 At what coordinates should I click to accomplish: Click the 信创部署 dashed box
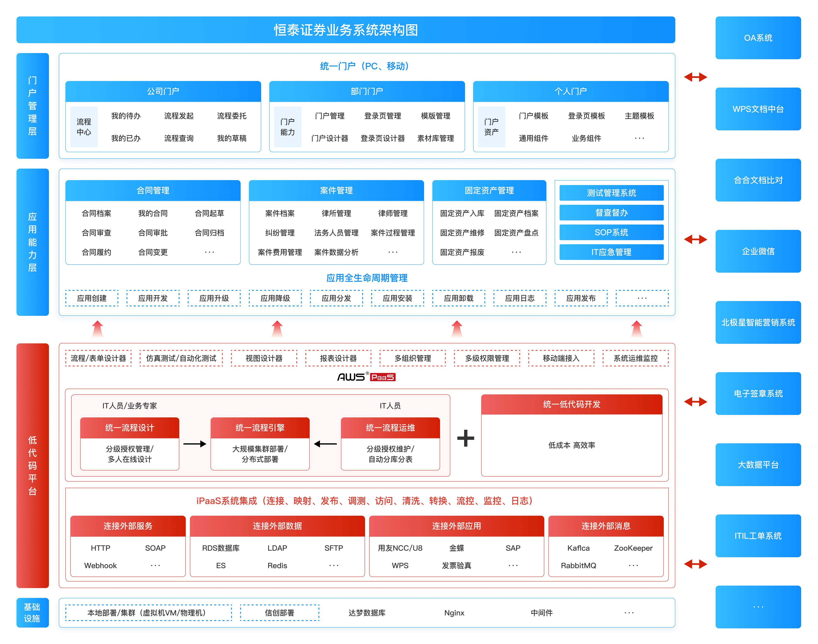click(x=279, y=613)
